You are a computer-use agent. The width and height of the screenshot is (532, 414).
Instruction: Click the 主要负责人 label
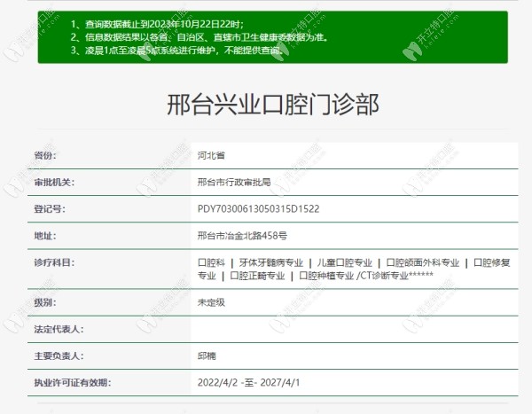pyautogui.click(x=59, y=356)
